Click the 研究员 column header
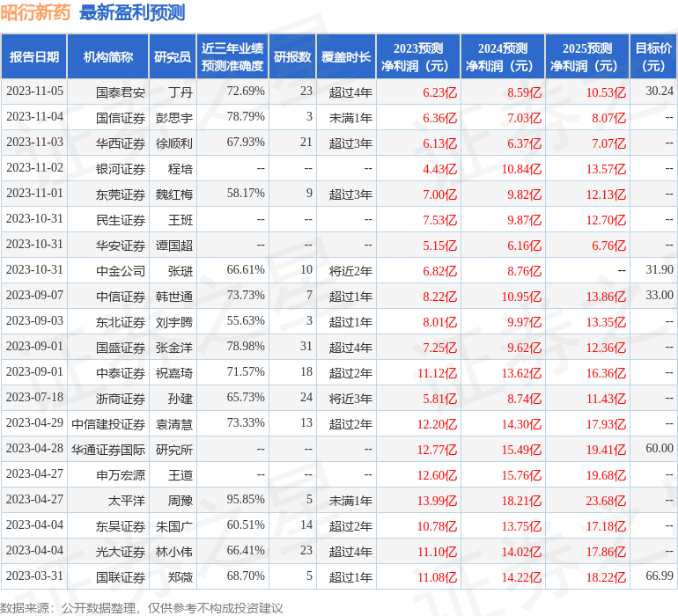The image size is (678, 616). click(x=173, y=56)
